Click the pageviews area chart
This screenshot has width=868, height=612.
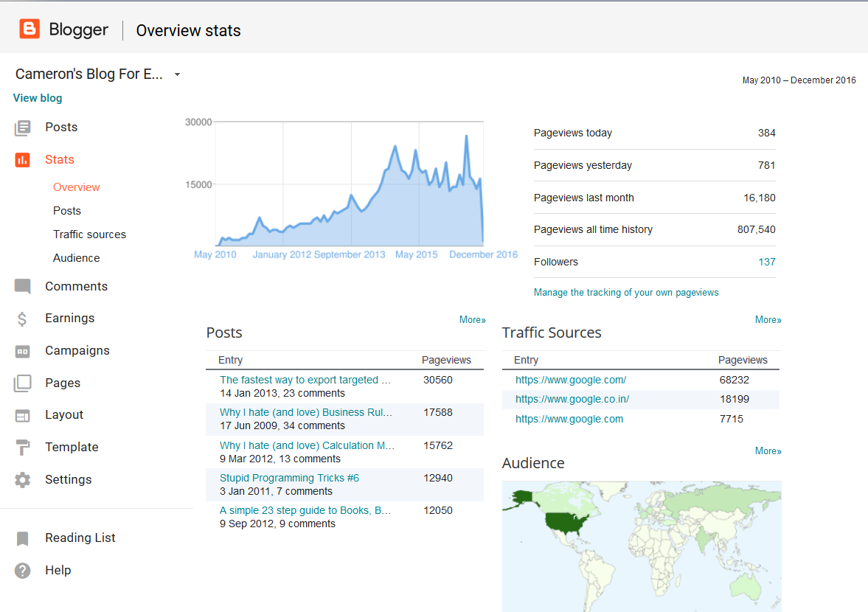(x=350, y=184)
